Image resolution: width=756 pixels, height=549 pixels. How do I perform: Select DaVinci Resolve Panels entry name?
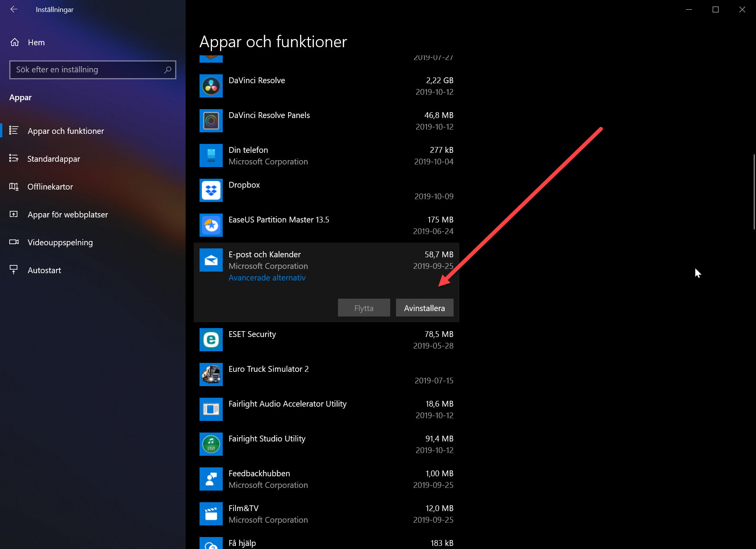[269, 115]
